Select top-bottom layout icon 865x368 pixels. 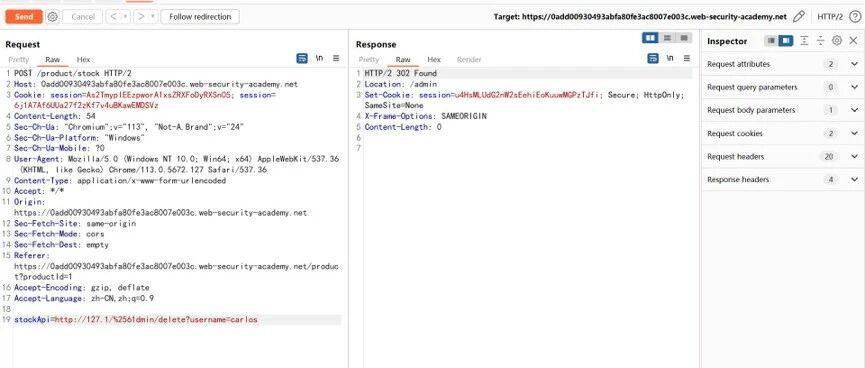tap(667, 38)
